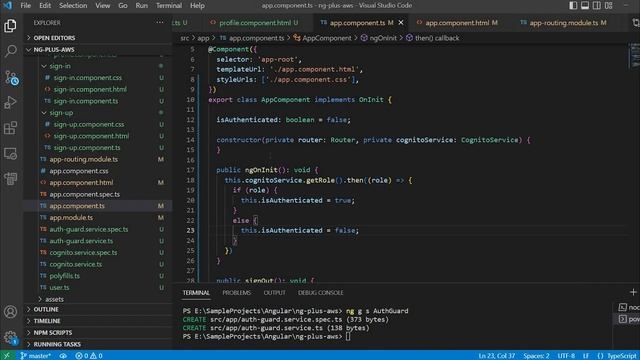Close the app.component.ts editor tab

pyautogui.click(x=401, y=23)
